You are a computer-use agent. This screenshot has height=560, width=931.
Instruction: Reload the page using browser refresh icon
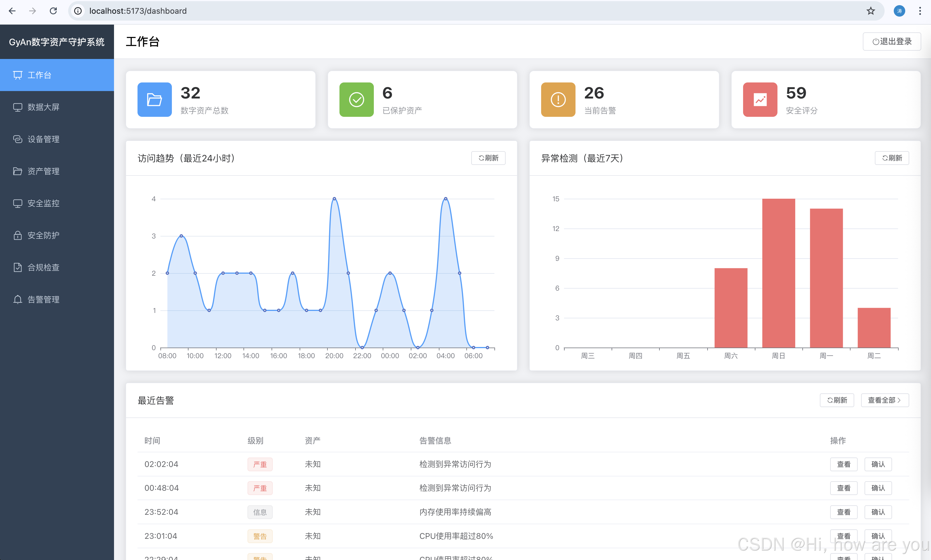(53, 11)
